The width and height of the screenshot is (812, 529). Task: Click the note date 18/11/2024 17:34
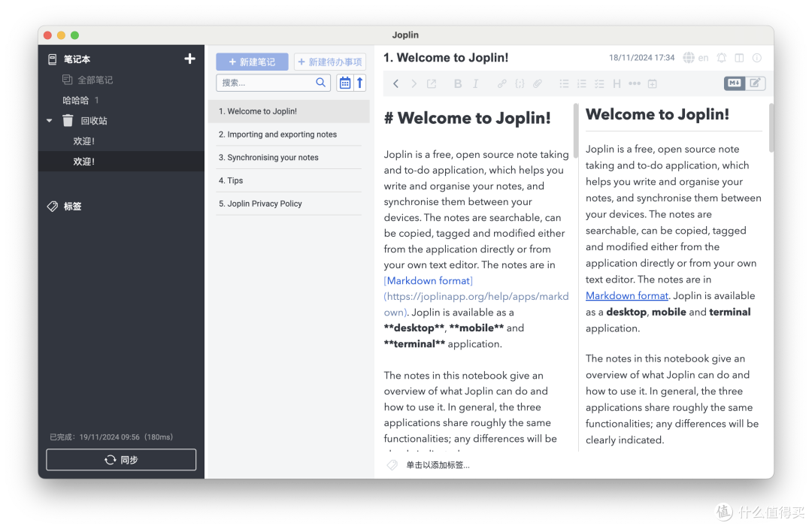pyautogui.click(x=641, y=57)
